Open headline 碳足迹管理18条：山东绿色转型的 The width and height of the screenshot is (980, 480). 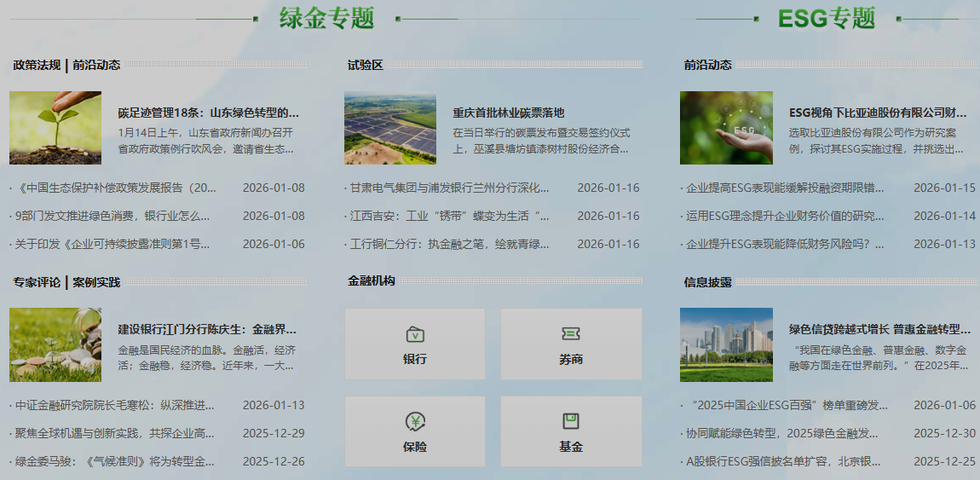pyautogui.click(x=208, y=113)
